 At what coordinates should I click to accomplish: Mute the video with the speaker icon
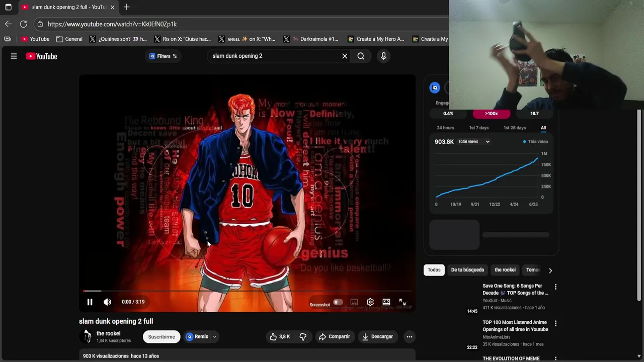pyautogui.click(x=107, y=302)
